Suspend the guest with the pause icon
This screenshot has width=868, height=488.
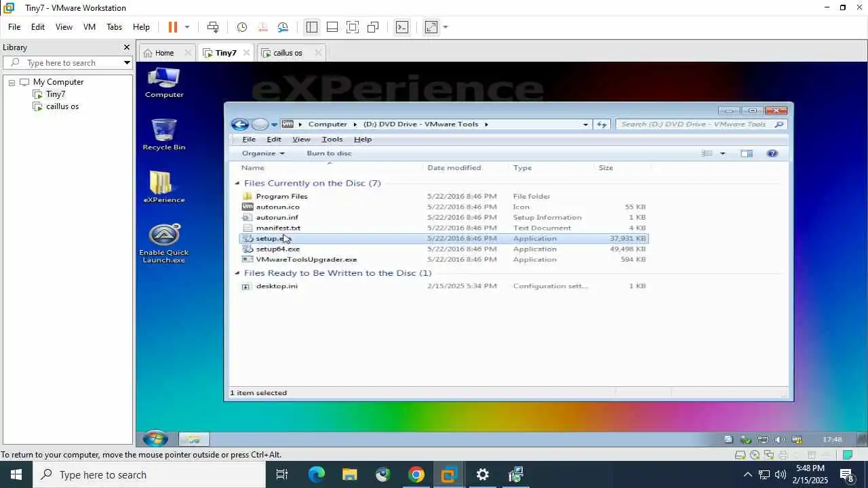[x=172, y=27]
